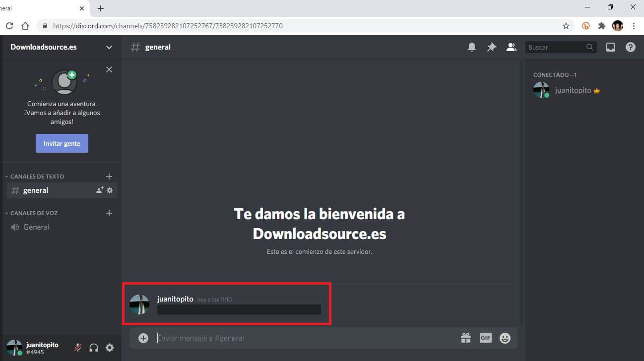Click the Invitar gente button
Screen dimensions: 644x361
[62, 143]
